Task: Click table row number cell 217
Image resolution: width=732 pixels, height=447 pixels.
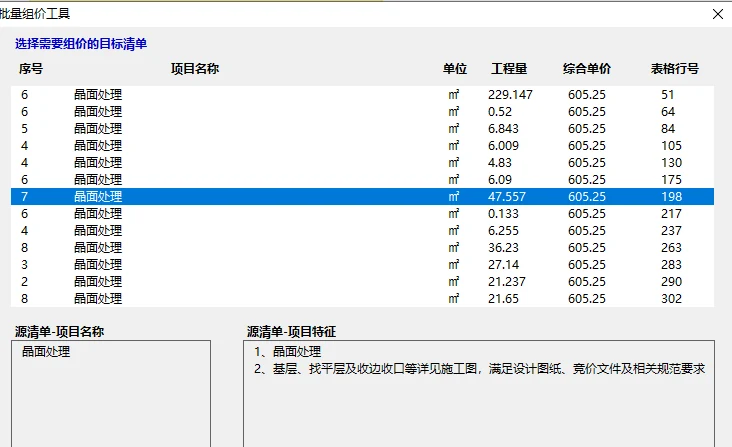Action: (x=671, y=214)
